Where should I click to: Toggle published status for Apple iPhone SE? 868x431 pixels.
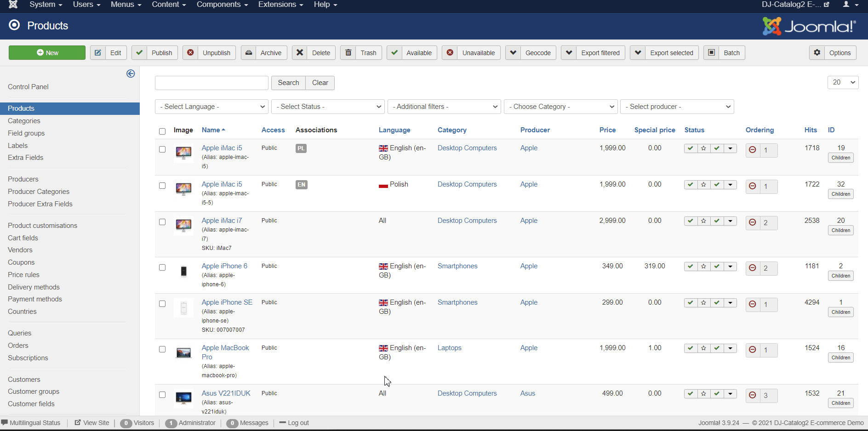(691, 303)
